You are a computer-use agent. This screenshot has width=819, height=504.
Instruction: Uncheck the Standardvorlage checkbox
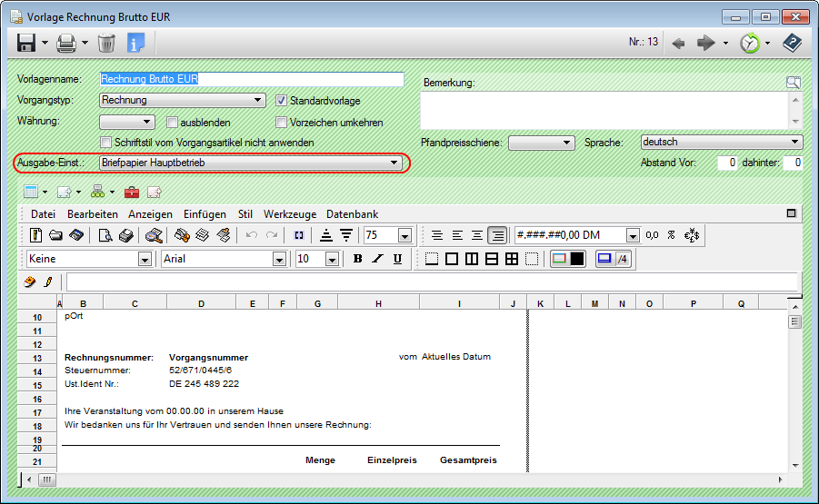[282, 101]
